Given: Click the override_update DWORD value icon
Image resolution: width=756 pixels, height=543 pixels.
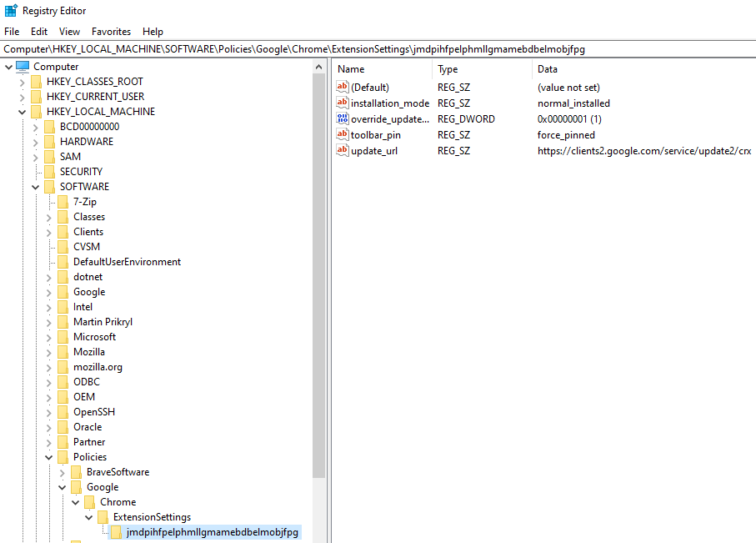Looking at the screenshot, I should pos(343,118).
